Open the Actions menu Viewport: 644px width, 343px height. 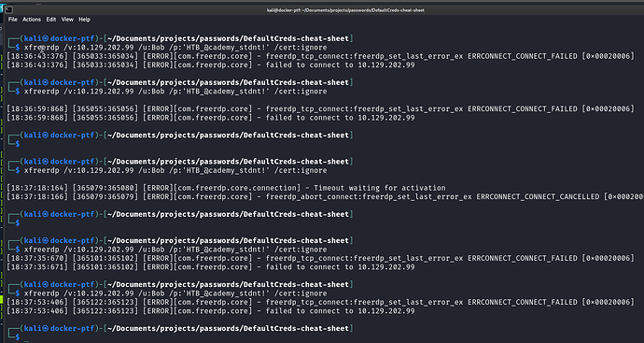(x=32, y=20)
